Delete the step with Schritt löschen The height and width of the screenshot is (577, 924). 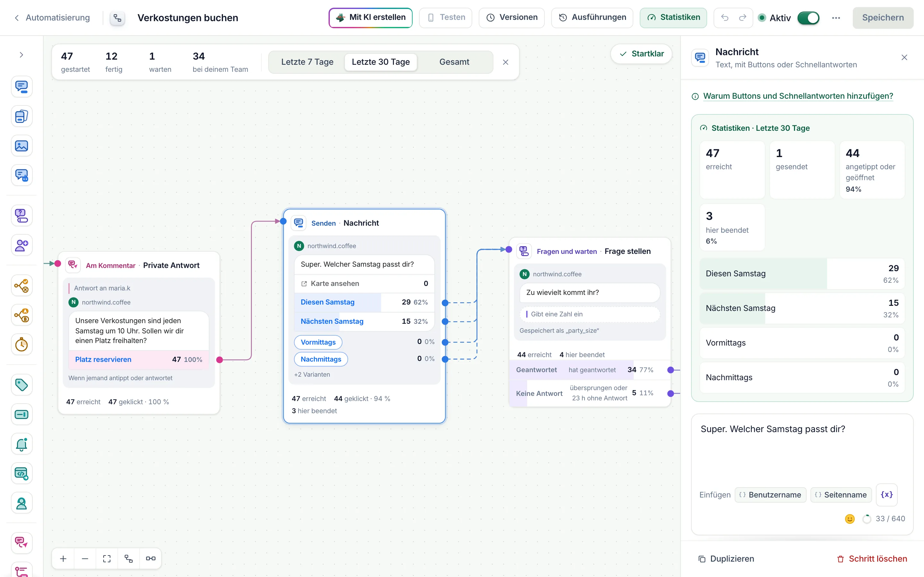872,559
